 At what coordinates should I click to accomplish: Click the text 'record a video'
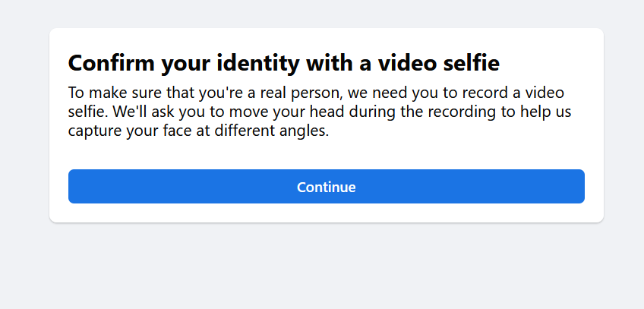(x=518, y=93)
